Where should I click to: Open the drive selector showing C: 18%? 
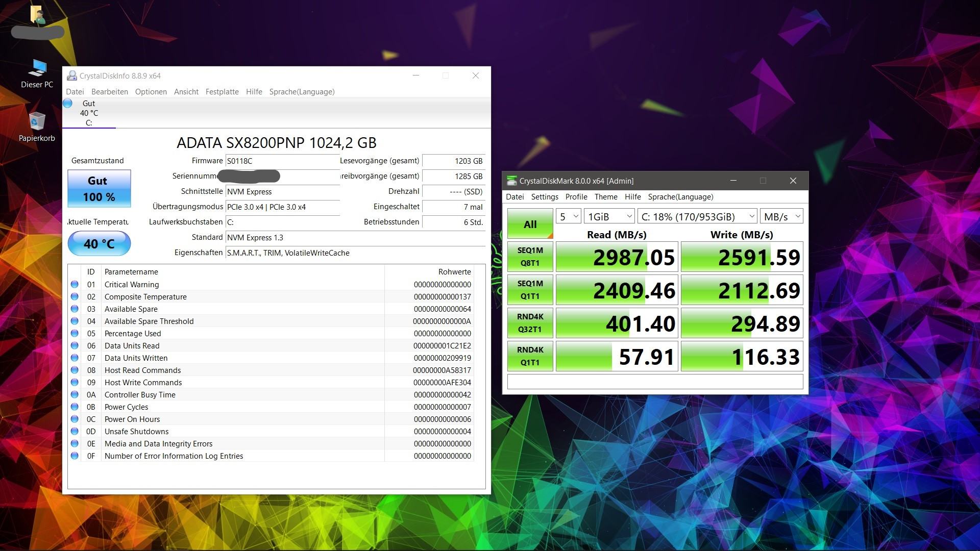(x=697, y=216)
